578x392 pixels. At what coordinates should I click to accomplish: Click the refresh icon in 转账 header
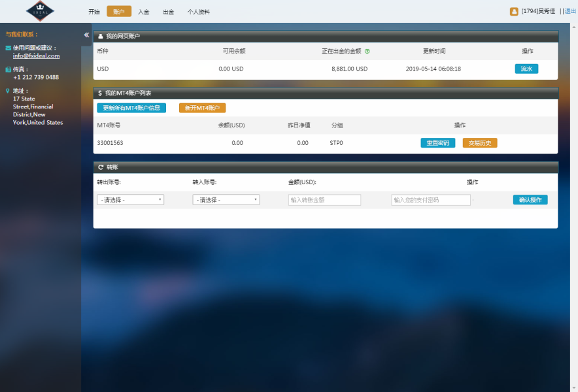click(100, 167)
